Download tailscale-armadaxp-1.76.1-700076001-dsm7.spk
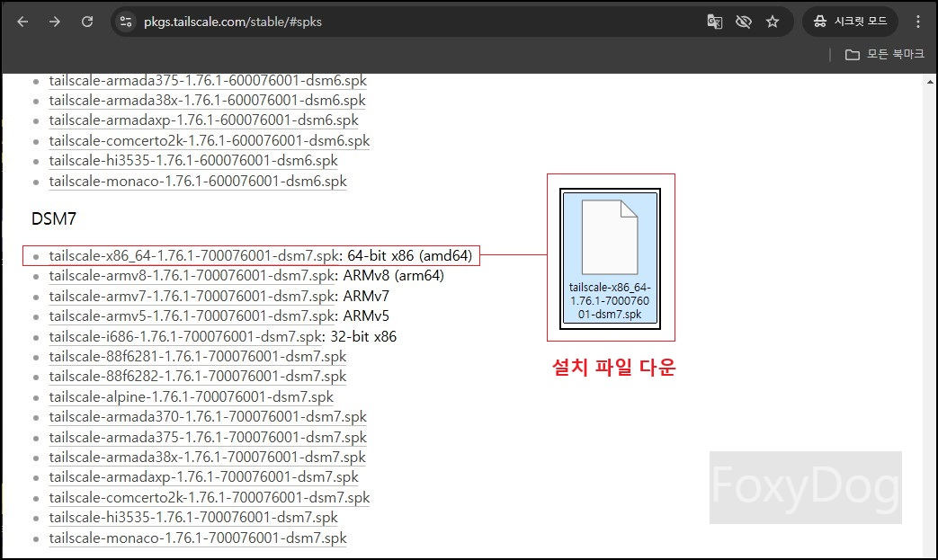Screen dimensions: 938x560 tap(203, 477)
